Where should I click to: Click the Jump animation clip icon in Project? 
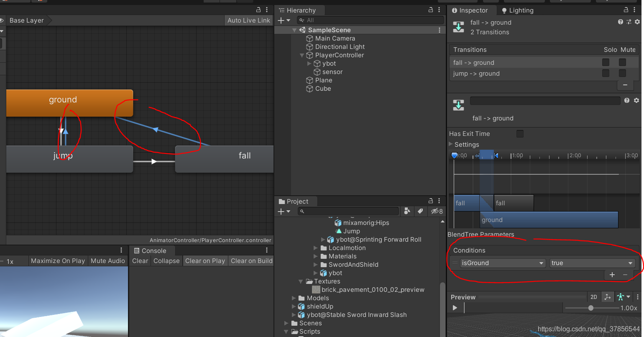[x=339, y=231]
